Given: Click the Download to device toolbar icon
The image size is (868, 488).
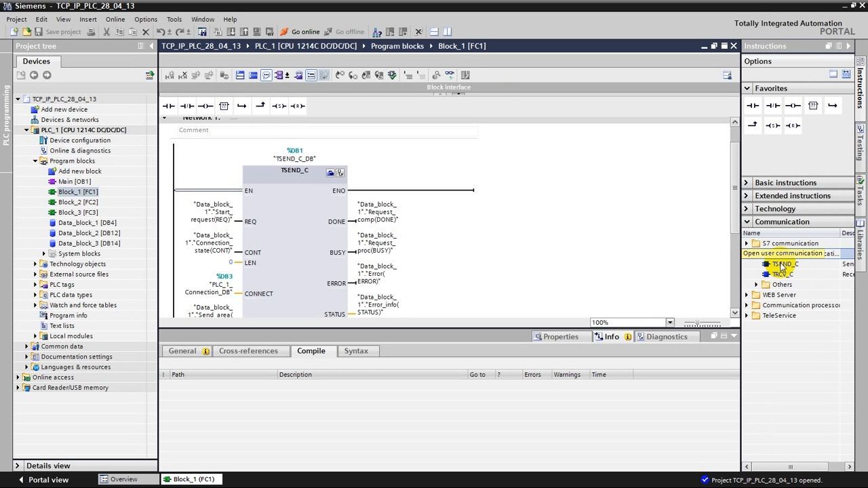Looking at the screenshot, I should (232, 32).
